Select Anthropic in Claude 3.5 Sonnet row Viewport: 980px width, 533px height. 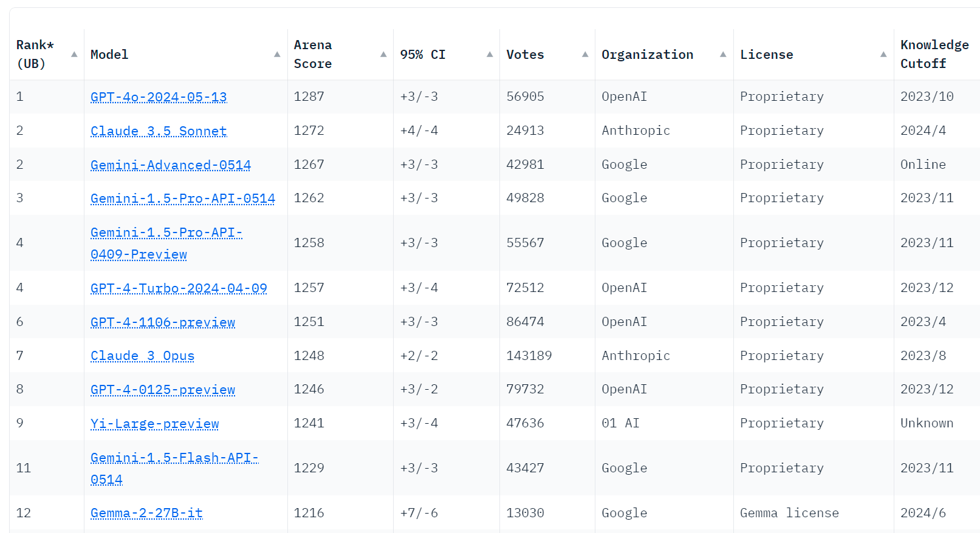point(636,131)
